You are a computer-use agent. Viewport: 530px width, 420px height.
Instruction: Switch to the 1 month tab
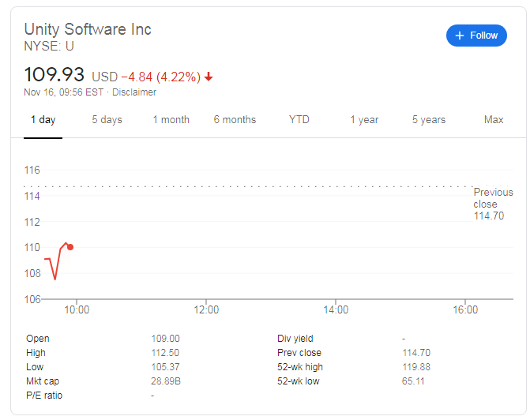click(171, 120)
